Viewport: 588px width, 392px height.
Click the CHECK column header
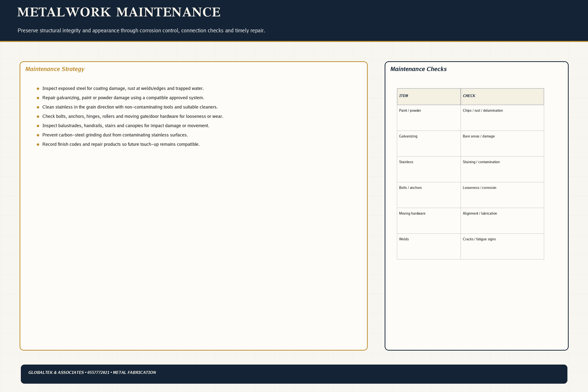click(502, 97)
